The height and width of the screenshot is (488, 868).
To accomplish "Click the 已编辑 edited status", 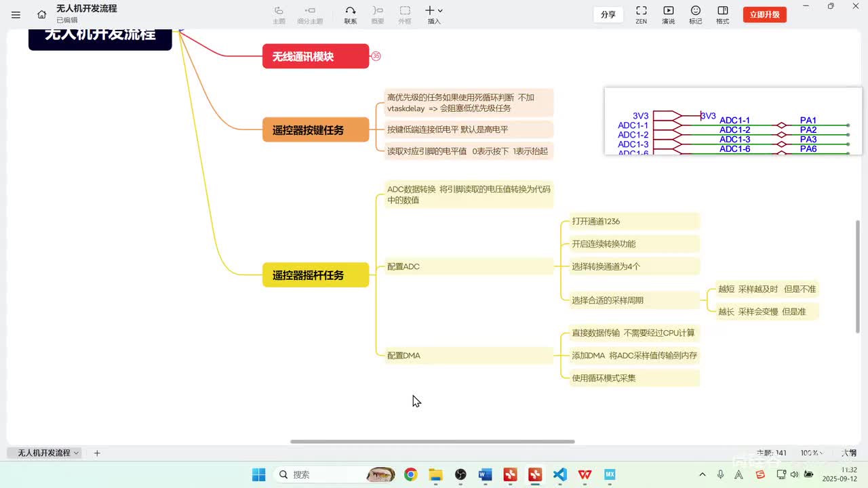I will (x=67, y=20).
